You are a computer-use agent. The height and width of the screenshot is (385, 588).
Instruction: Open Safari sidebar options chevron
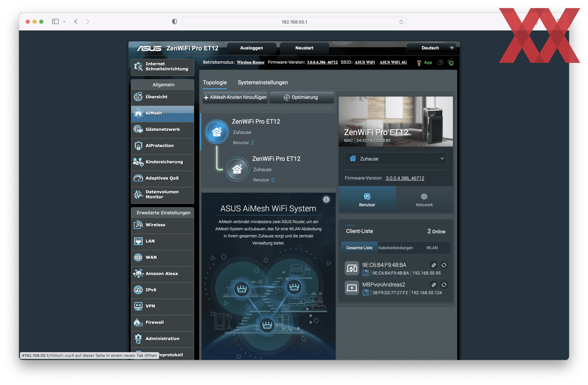[x=64, y=22]
